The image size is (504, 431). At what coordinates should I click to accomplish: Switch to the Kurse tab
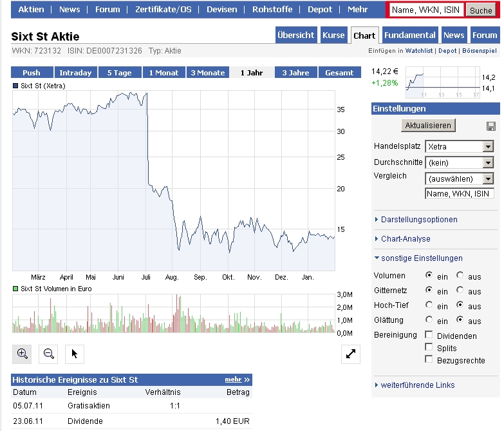[333, 35]
